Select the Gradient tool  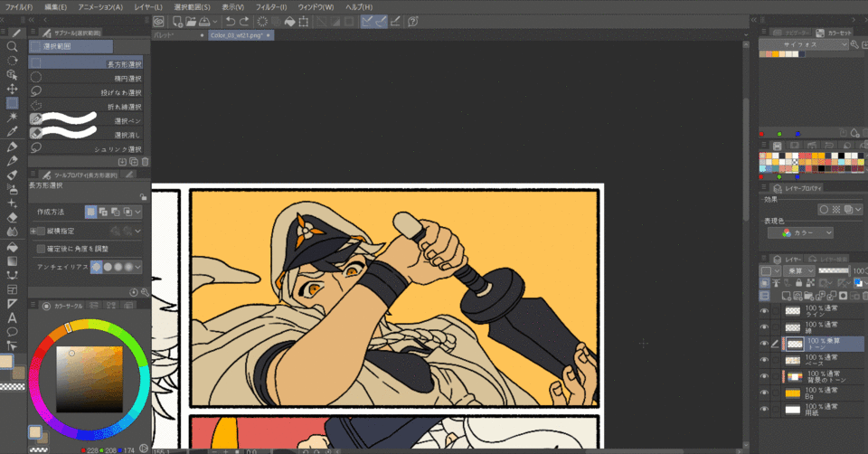pos(12,260)
